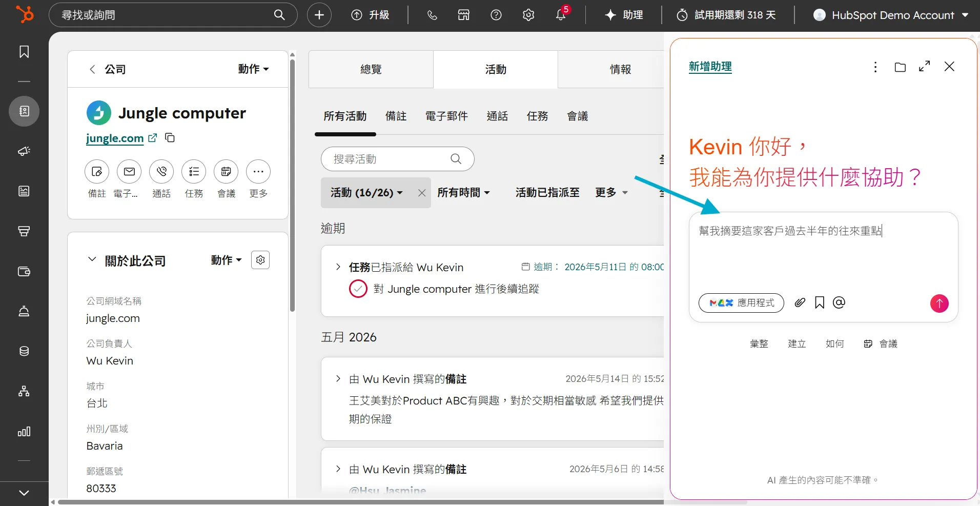Click the 助理 assistant button
Viewport: 980px width, 506px height.
tap(624, 15)
